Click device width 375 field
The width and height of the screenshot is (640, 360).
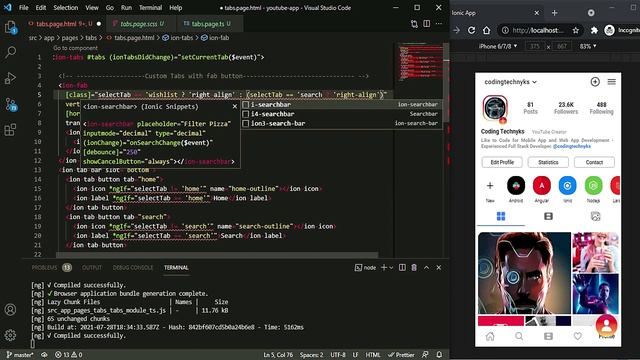click(x=535, y=46)
